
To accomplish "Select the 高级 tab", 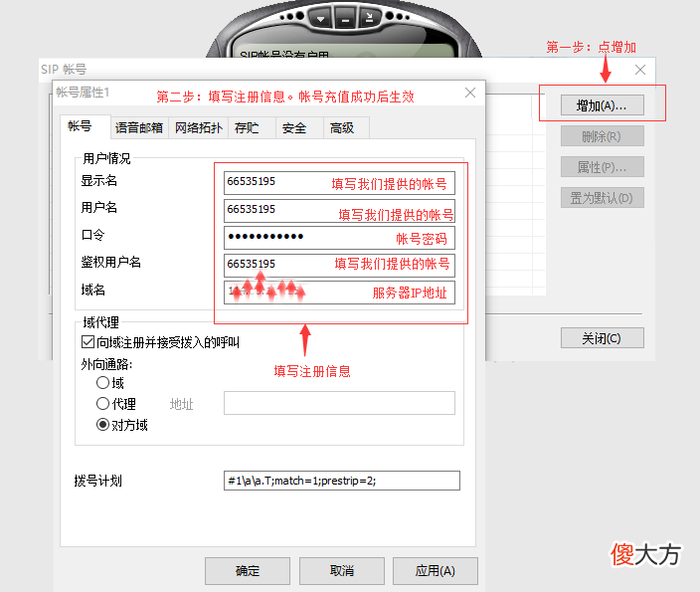I will [346, 128].
